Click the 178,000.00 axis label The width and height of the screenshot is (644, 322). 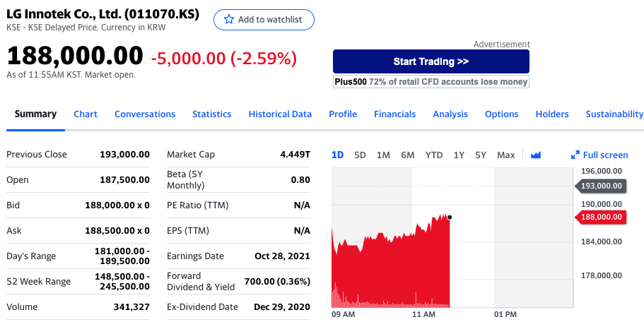pyautogui.click(x=602, y=275)
